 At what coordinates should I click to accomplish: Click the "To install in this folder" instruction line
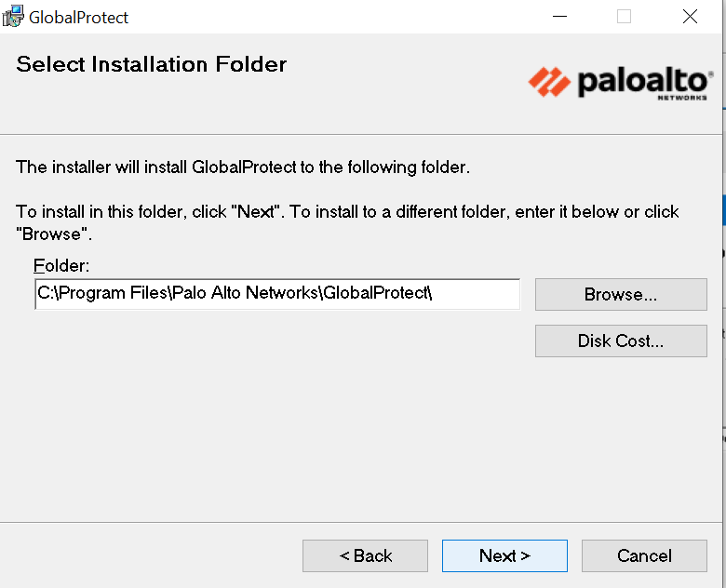347,211
